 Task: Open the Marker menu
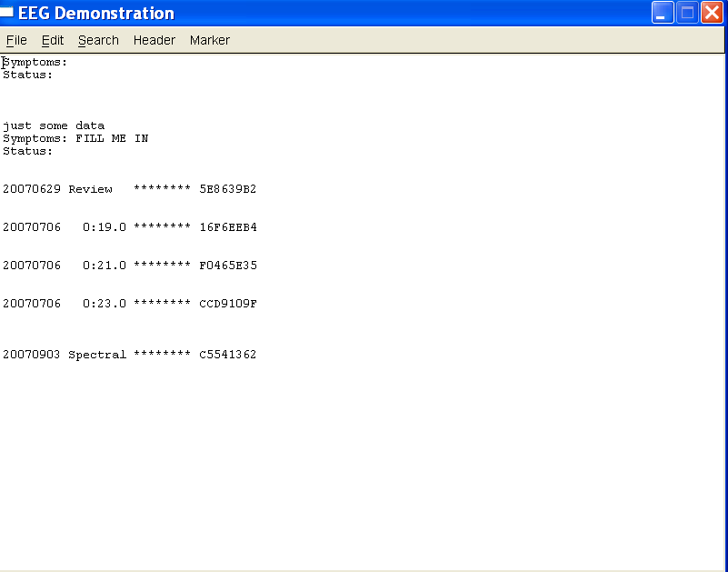pyautogui.click(x=210, y=40)
